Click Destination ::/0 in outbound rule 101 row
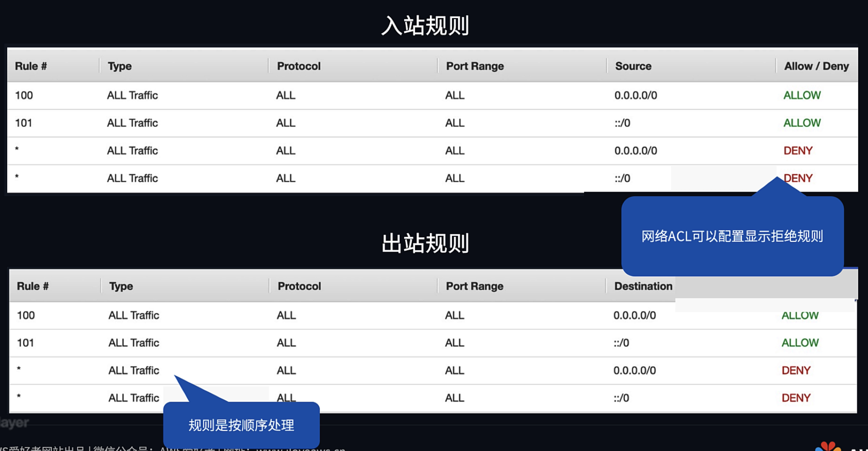 click(621, 343)
